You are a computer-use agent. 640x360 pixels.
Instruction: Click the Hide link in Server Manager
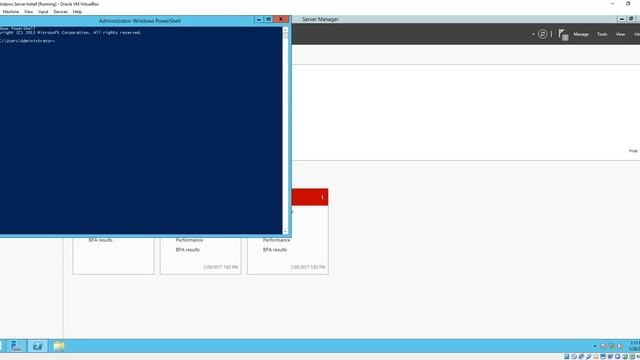tap(633, 151)
